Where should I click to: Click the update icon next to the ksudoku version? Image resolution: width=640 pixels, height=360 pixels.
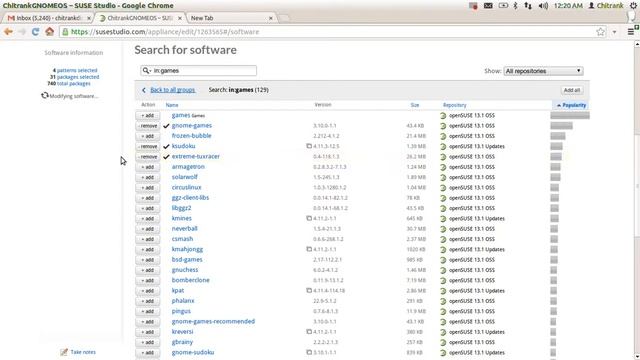(x=309, y=146)
